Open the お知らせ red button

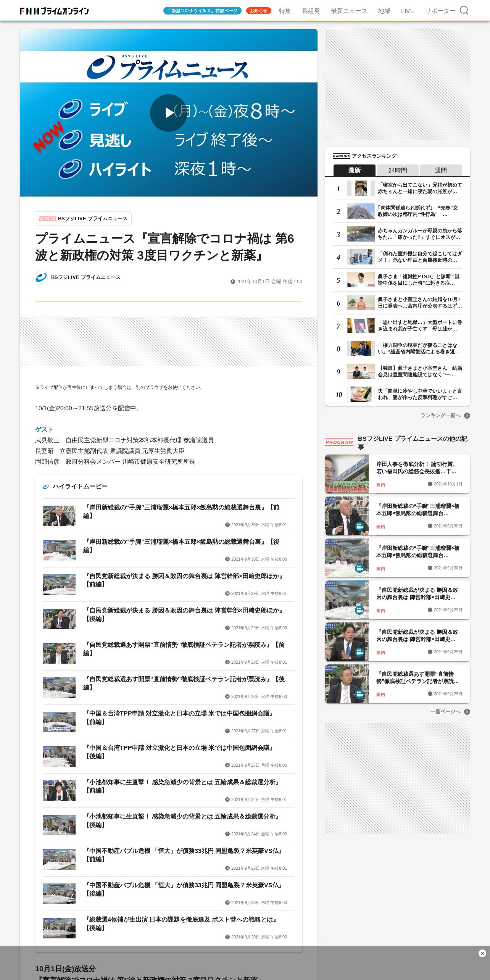tap(259, 11)
